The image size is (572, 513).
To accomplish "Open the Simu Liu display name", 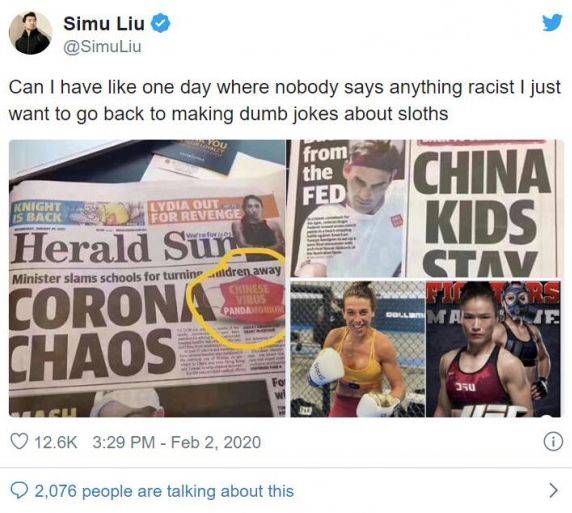I will [x=104, y=24].
